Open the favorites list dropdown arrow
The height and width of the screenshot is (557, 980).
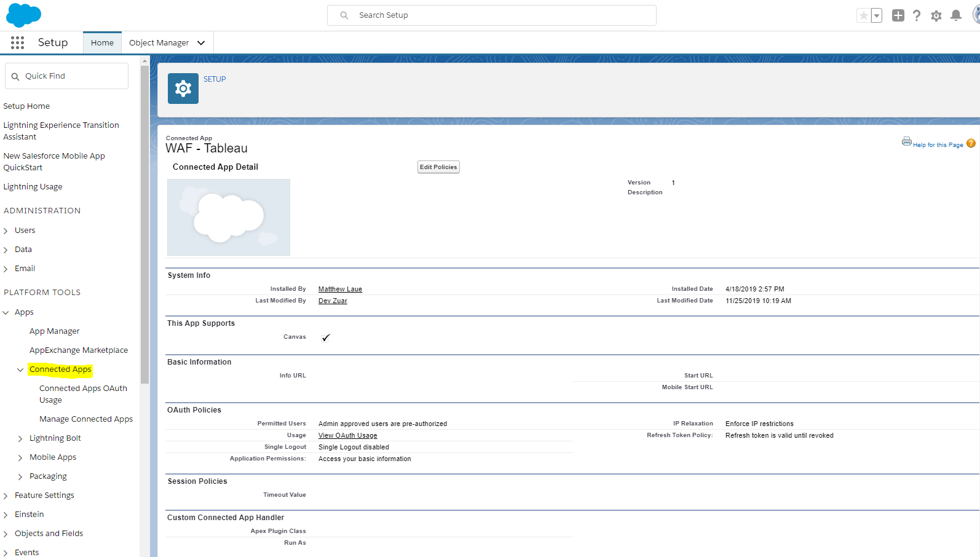877,15
